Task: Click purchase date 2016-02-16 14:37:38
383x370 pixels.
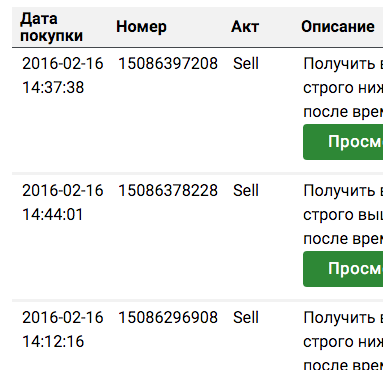Action: click(63, 76)
